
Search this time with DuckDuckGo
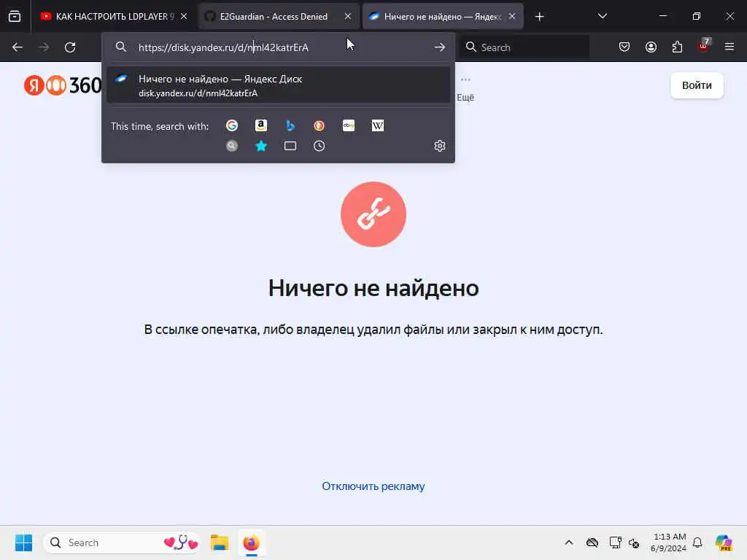(x=320, y=125)
